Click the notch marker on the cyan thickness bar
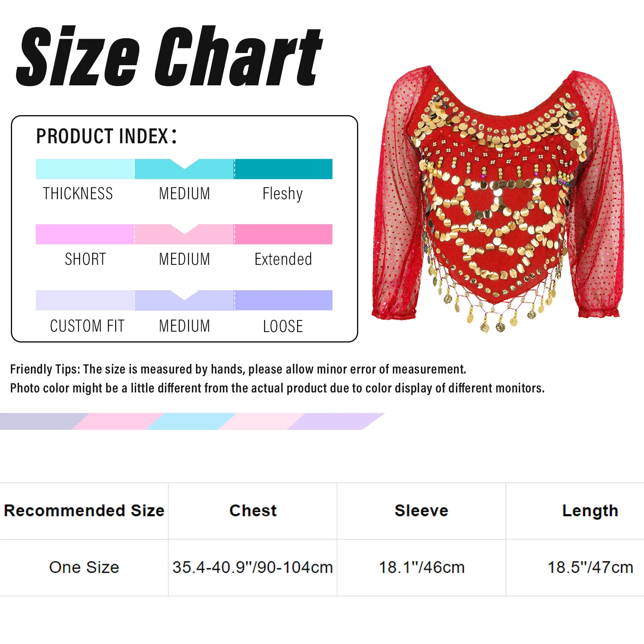644x644 pixels. click(184, 165)
